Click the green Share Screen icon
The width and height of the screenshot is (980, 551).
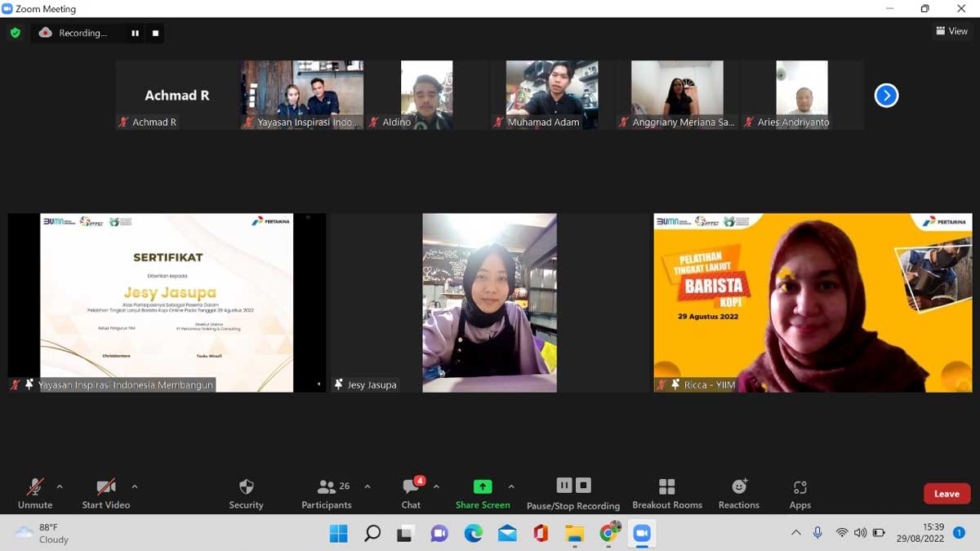[483, 487]
